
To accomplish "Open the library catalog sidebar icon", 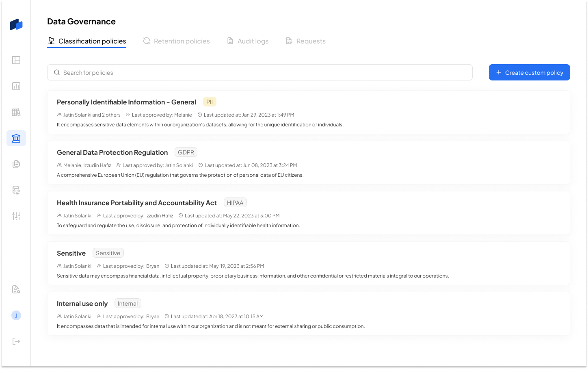I will point(16,112).
